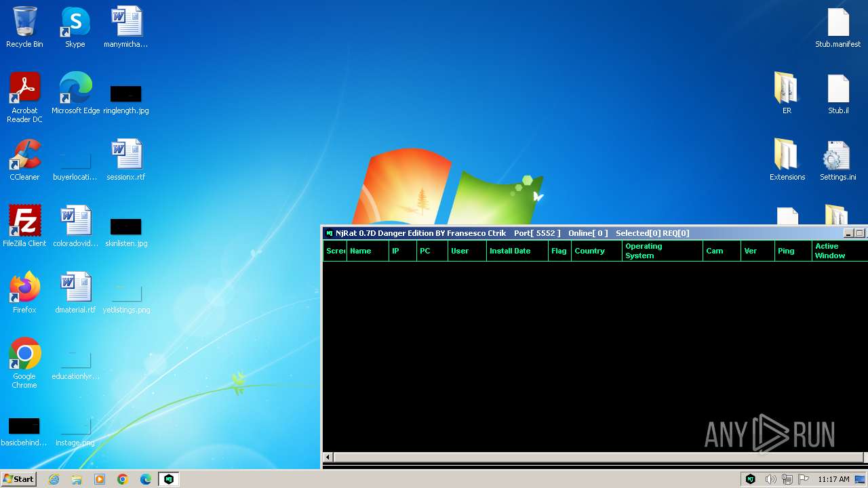Screen dimensions: 868x488
Task: Sort by Install Date column header
Action: pyautogui.click(x=517, y=251)
